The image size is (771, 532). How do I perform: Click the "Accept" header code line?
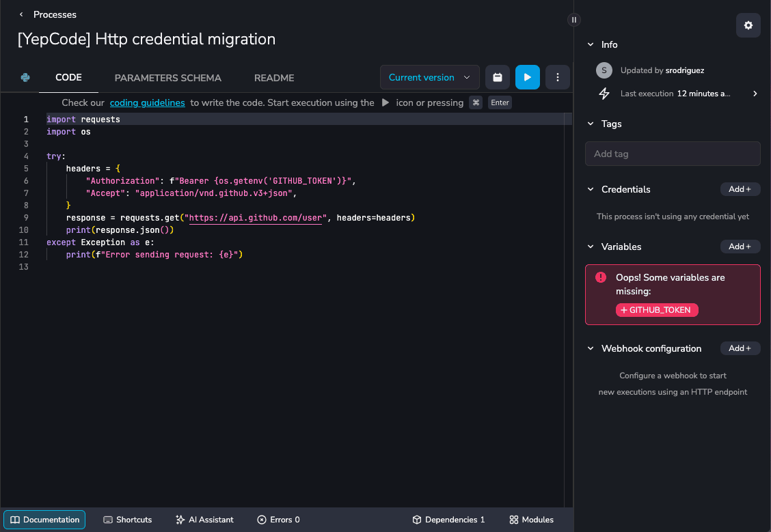click(191, 193)
